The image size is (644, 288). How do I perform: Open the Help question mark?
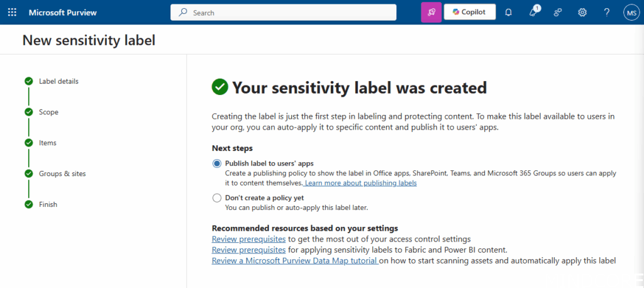(607, 13)
